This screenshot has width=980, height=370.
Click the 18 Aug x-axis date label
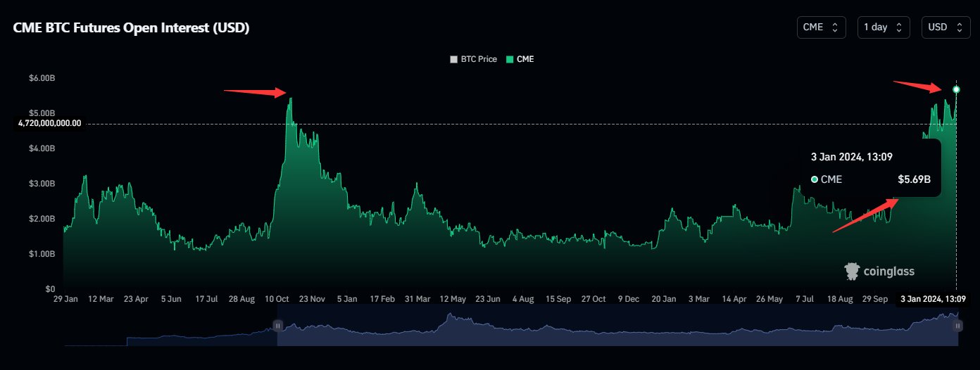(840, 299)
